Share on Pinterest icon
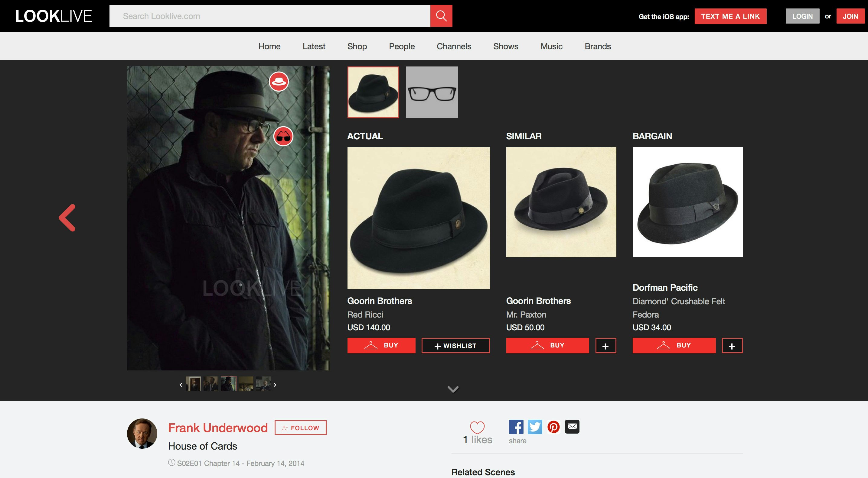The image size is (868, 478). 553,427
